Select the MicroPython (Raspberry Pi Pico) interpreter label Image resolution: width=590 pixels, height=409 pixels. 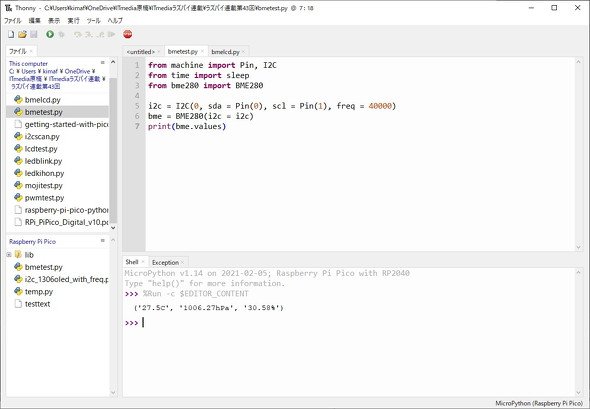pos(539,403)
